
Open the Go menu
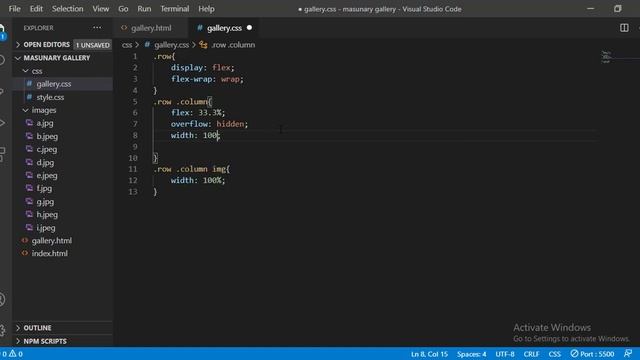coord(123,9)
